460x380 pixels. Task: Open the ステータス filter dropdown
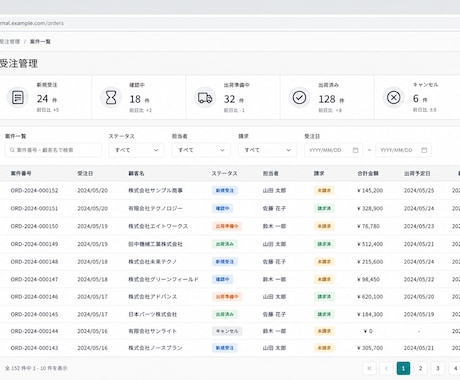136,150
